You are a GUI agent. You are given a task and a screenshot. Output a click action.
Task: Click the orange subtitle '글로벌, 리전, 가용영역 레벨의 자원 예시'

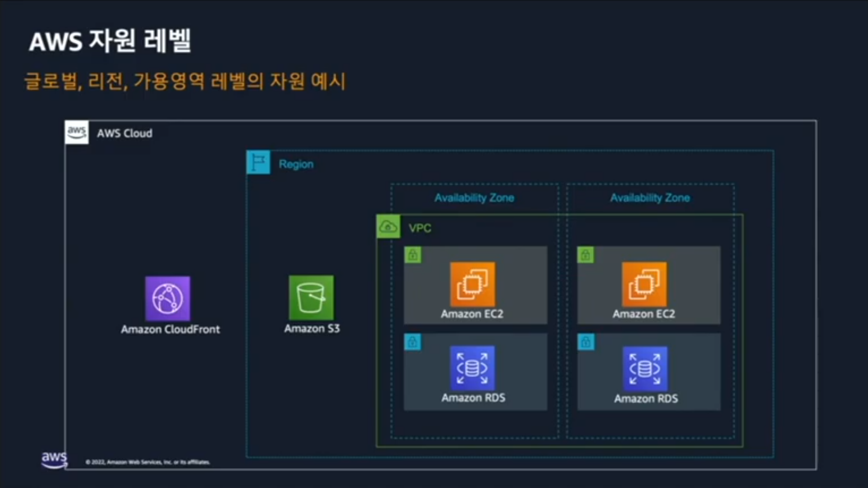(185, 81)
